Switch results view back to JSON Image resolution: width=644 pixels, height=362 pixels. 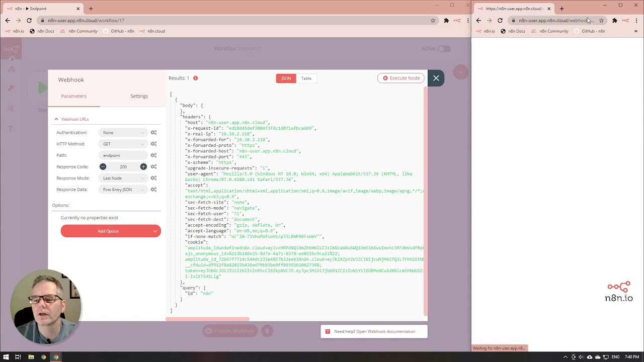point(286,78)
